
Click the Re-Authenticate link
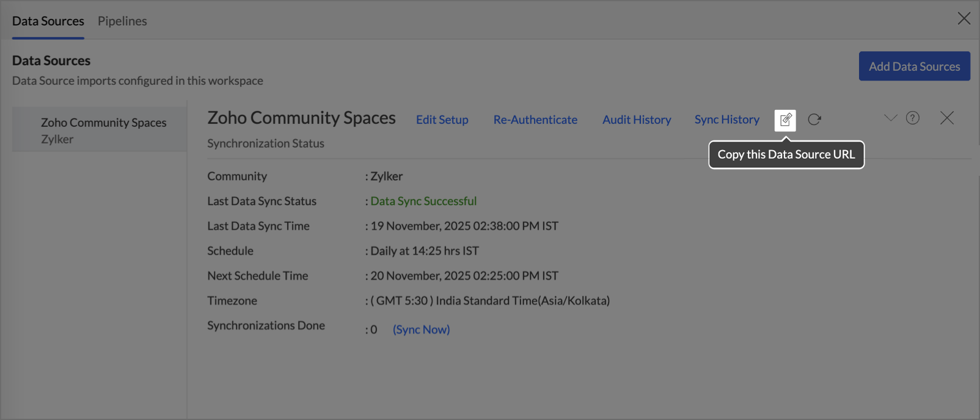click(x=535, y=120)
